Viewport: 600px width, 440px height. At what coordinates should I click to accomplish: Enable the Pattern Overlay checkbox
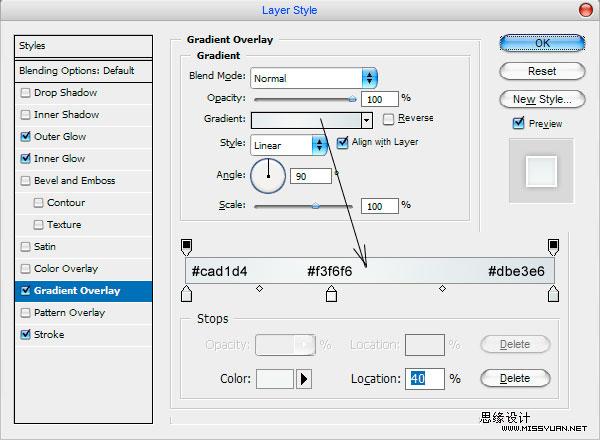click(25, 313)
